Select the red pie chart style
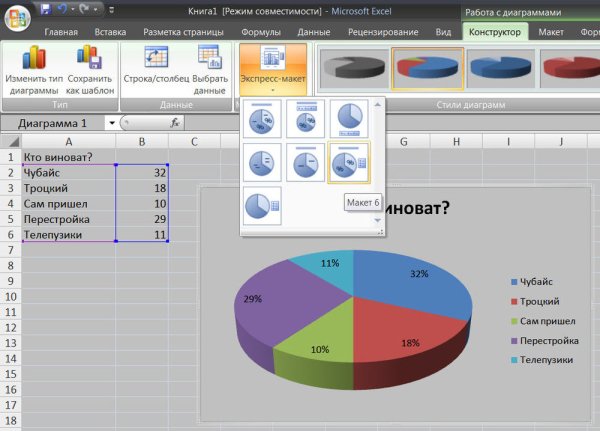 pyautogui.click(x=570, y=68)
